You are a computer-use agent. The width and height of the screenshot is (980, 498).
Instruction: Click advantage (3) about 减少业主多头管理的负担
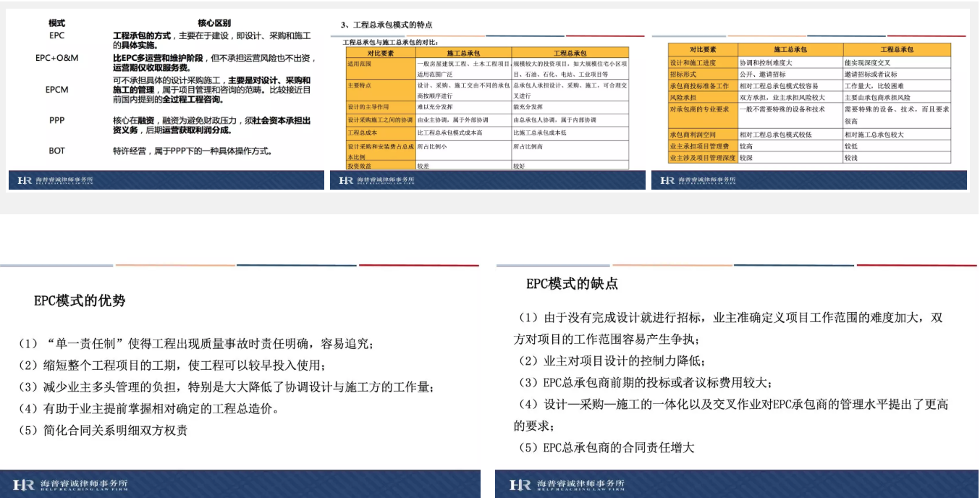click(227, 387)
